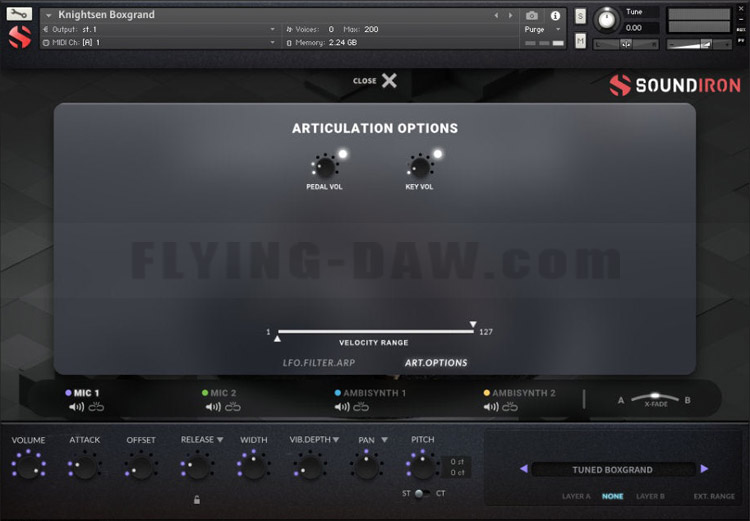The image size is (750, 521).
Task: Flip the ST/CT pitch switch
Action: (422, 493)
